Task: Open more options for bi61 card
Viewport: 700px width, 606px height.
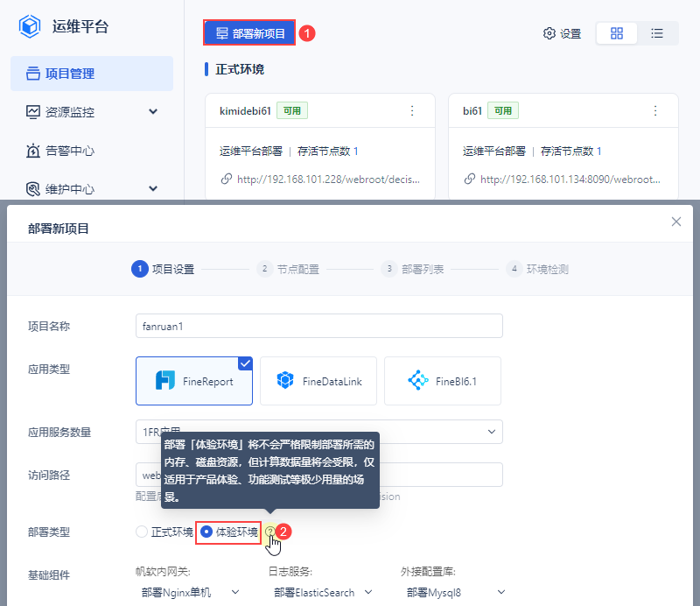Action: [x=655, y=111]
